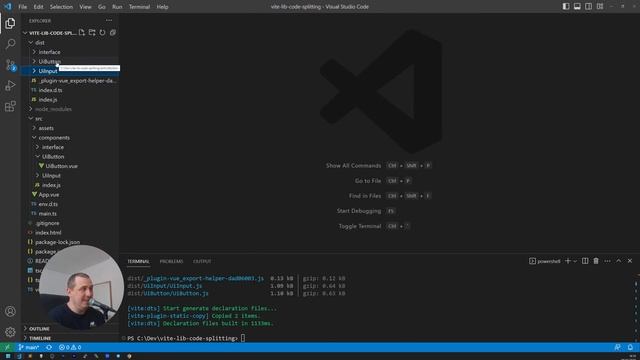The height and width of the screenshot is (360, 640).
Task: Maximize the terminal panel size
Action: 619,261
